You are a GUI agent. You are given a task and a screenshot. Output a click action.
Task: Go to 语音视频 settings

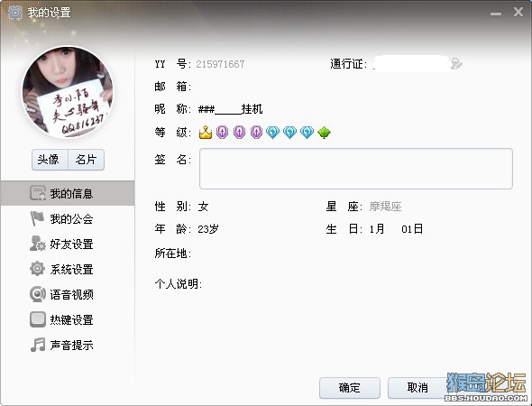[x=68, y=294]
